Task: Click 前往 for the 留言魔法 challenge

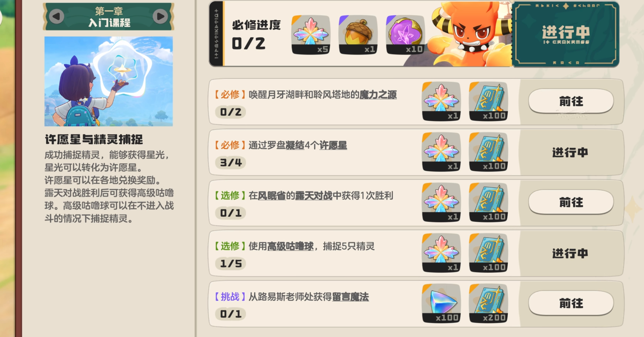Action: pyautogui.click(x=571, y=304)
